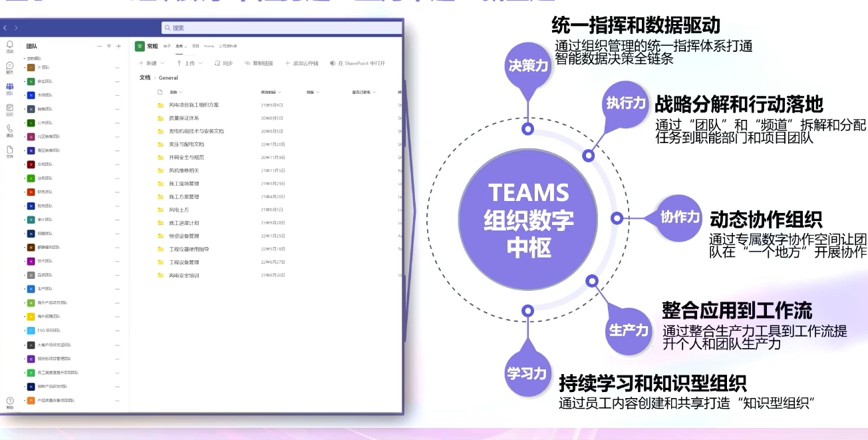This screenshot has width=868, height=440.
Task: Open the 施工进度计划 folder
Action: click(184, 222)
